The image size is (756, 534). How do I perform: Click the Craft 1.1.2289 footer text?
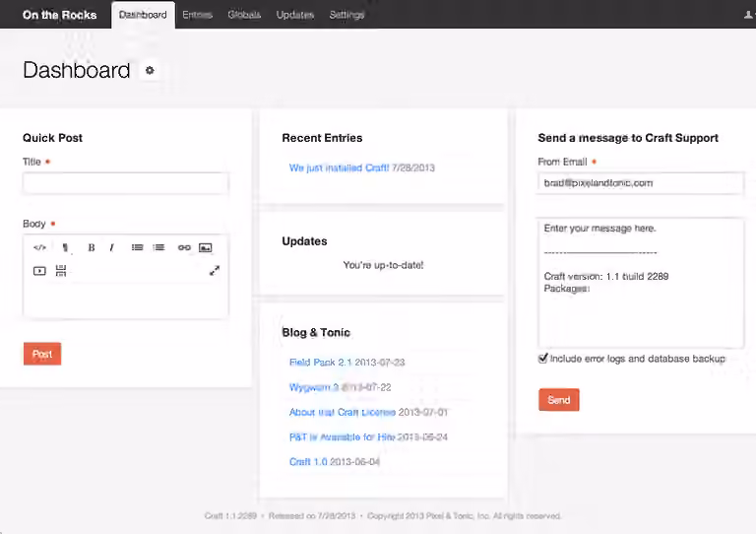tap(230, 515)
